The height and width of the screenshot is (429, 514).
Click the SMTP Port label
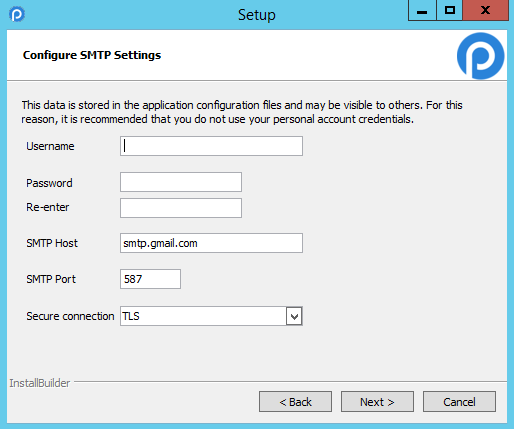pos(51,279)
